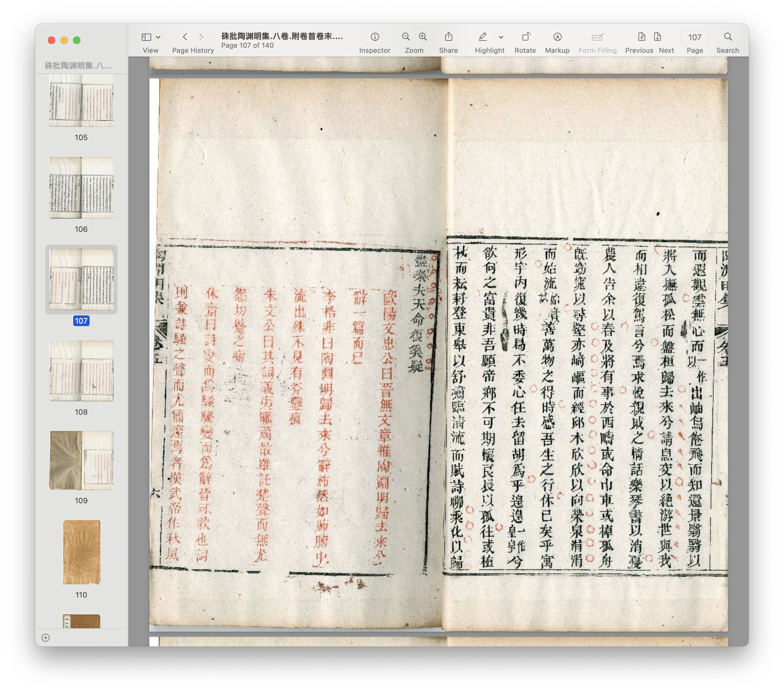This screenshot has width=784, height=693.
Task: Open the Inspector info icon
Action: pyautogui.click(x=375, y=37)
